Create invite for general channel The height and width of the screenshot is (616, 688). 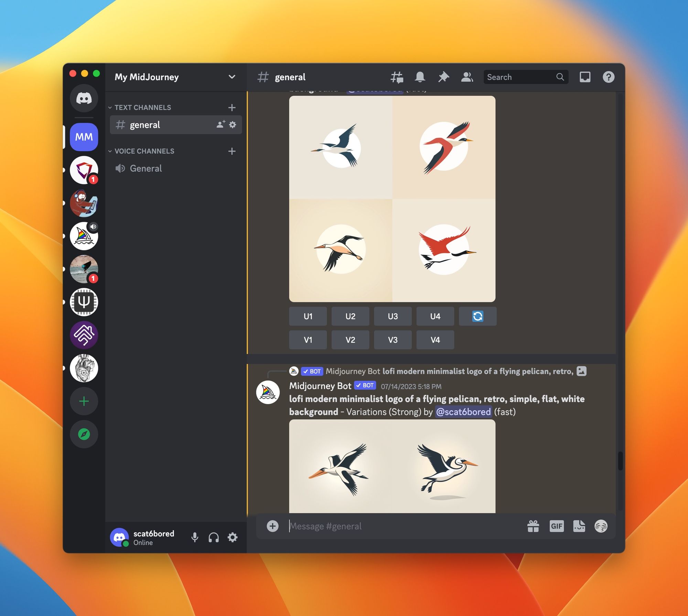pyautogui.click(x=221, y=125)
